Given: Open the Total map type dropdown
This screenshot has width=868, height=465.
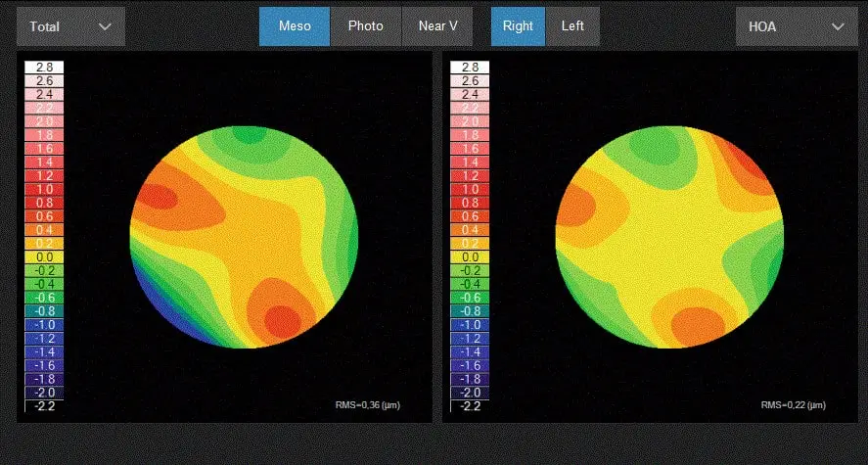Looking at the screenshot, I should click(70, 26).
